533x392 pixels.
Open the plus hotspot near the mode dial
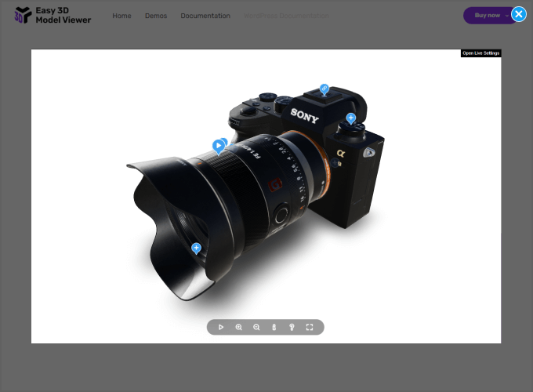click(x=351, y=118)
